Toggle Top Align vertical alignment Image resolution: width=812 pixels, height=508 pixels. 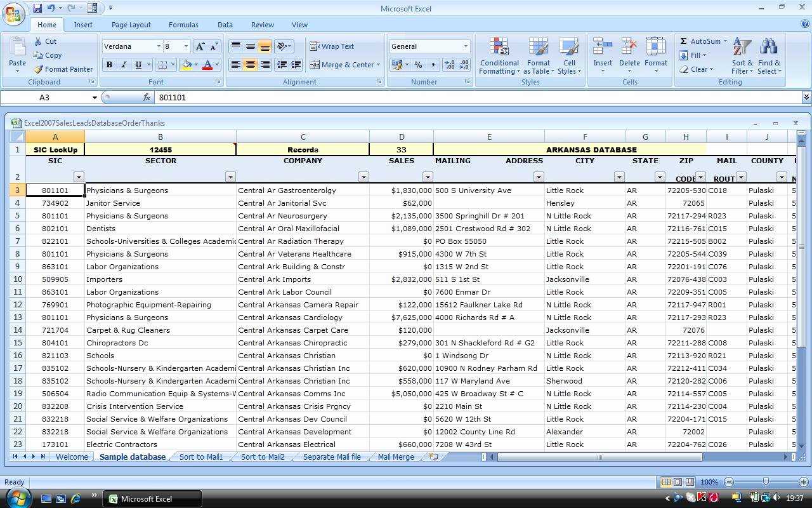235,46
